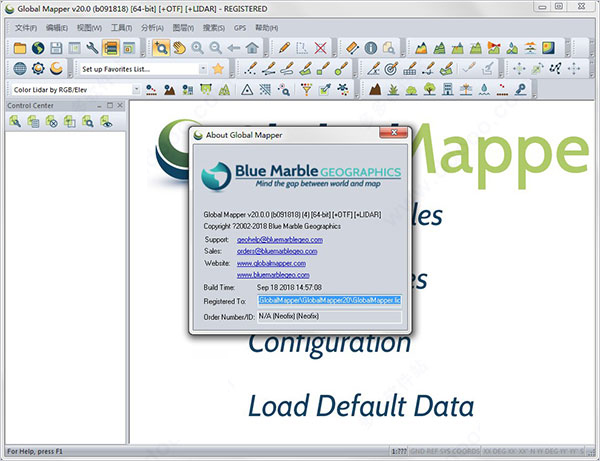Viewport: 600px width, 461px height.
Task: Click the Load Default Data link
Action: point(361,406)
